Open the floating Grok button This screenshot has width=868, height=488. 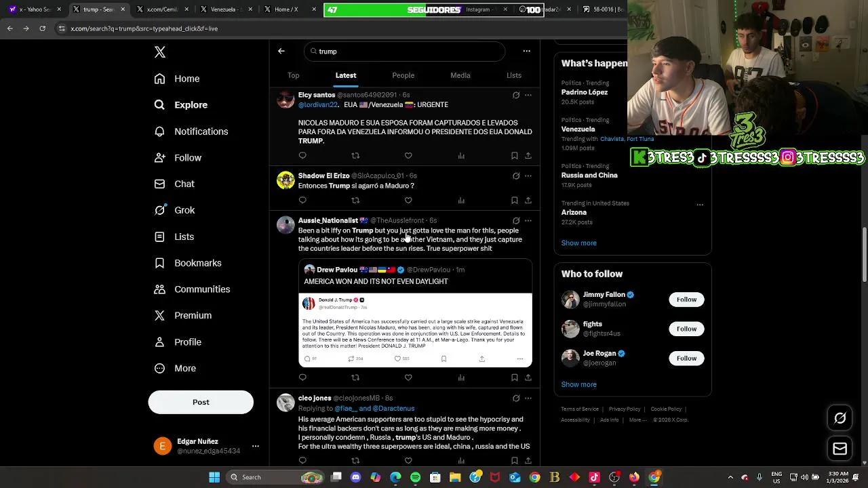(x=840, y=418)
